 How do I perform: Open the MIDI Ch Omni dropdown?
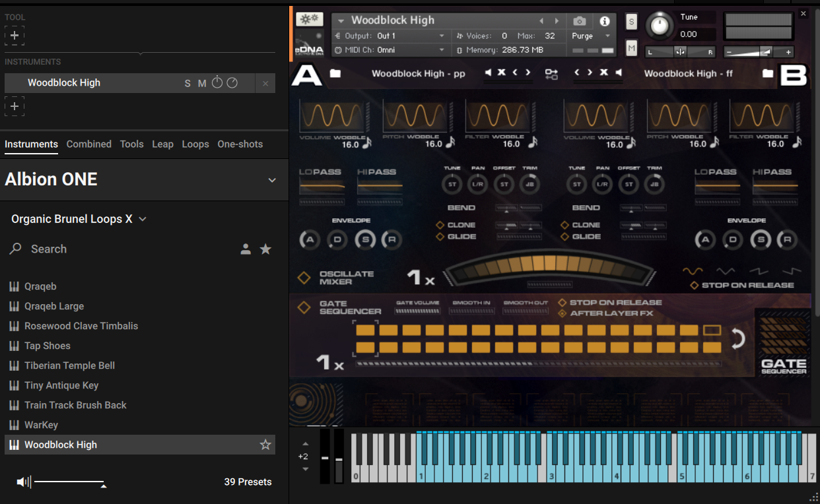coord(391,49)
